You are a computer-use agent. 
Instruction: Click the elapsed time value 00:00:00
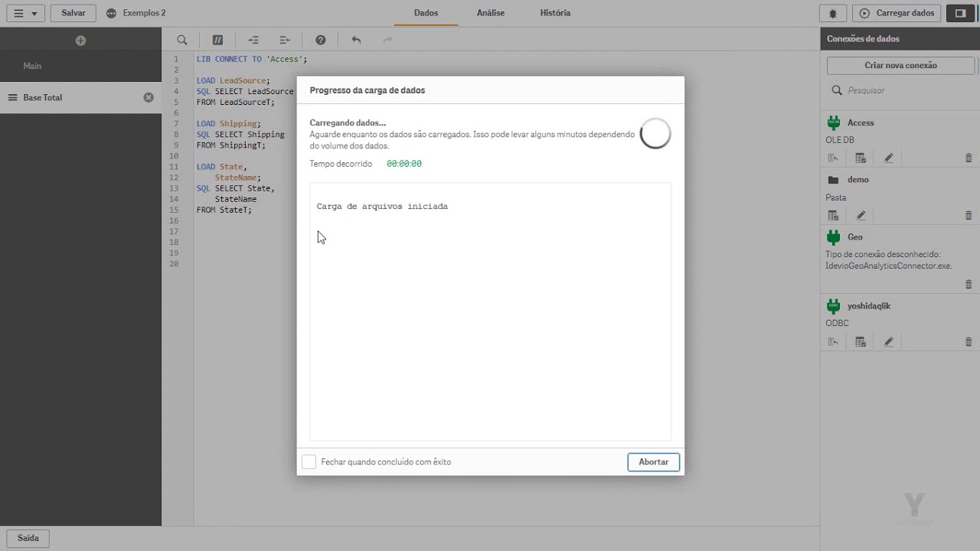tap(404, 164)
